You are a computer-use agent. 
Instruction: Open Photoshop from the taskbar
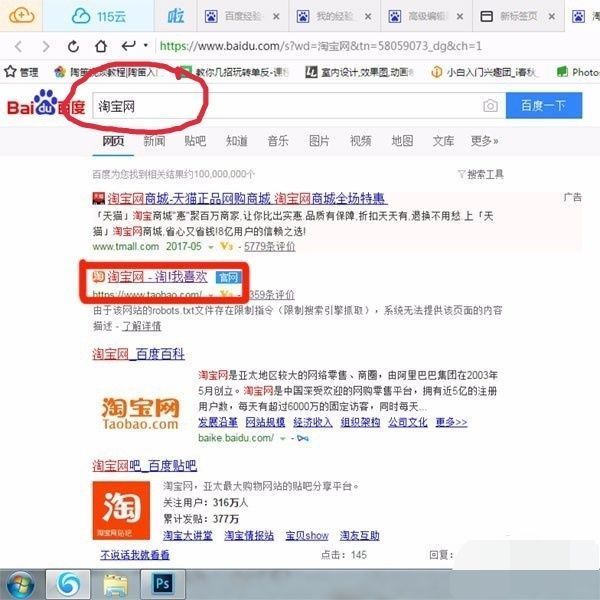(163, 584)
